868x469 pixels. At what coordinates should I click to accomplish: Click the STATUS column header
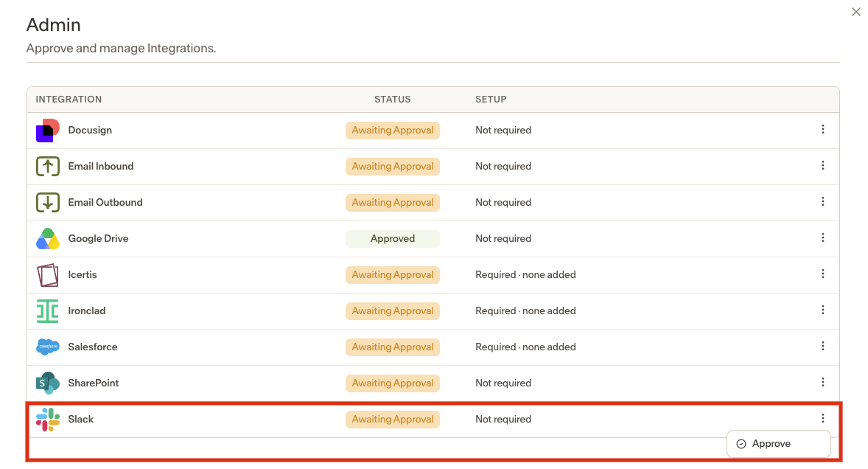(393, 100)
